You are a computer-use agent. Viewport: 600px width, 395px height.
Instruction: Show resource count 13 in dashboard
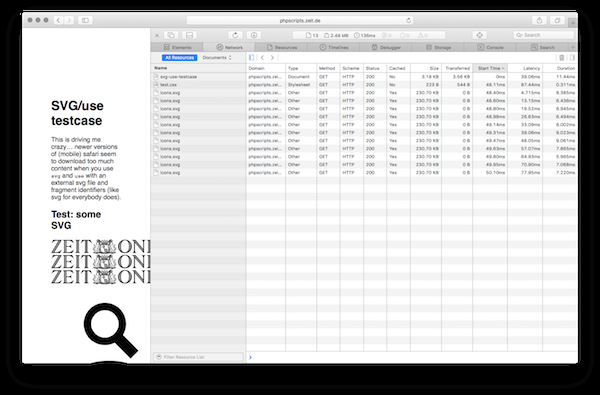(x=312, y=35)
